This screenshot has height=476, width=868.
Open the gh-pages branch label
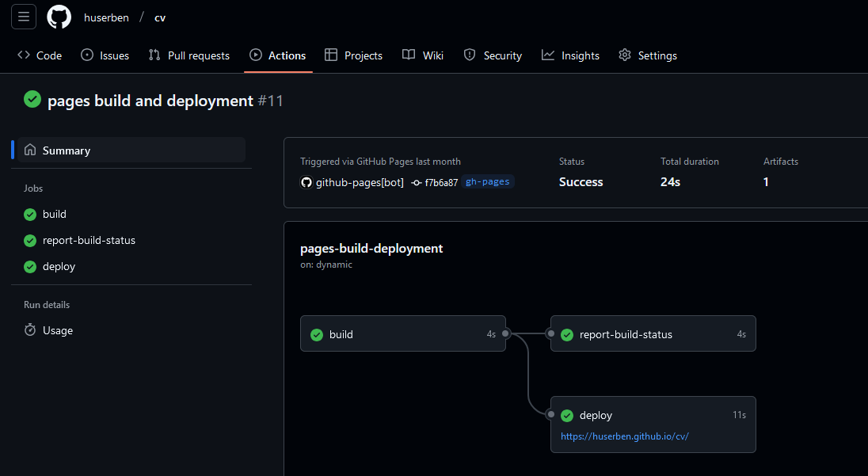488,181
